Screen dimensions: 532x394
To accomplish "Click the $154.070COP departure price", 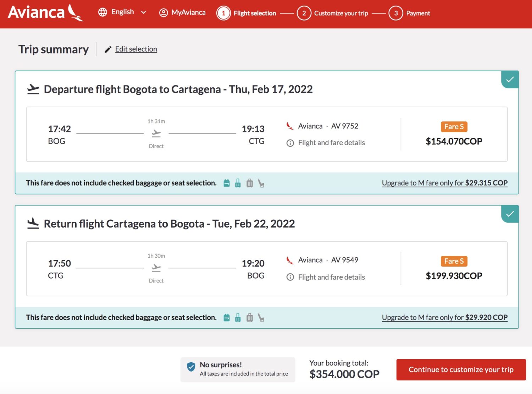I will pos(454,141).
